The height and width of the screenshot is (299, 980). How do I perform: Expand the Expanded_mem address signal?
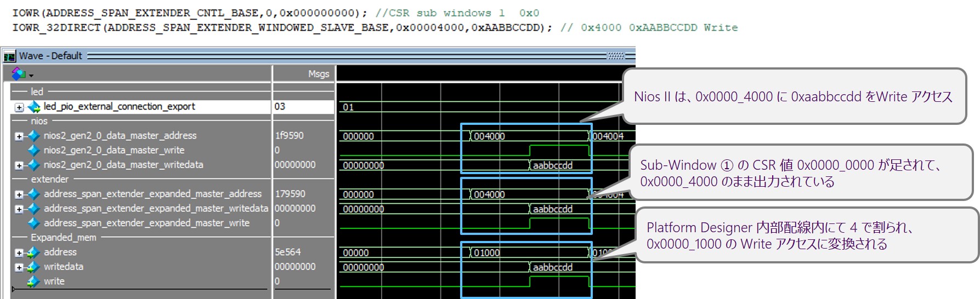pos(19,253)
